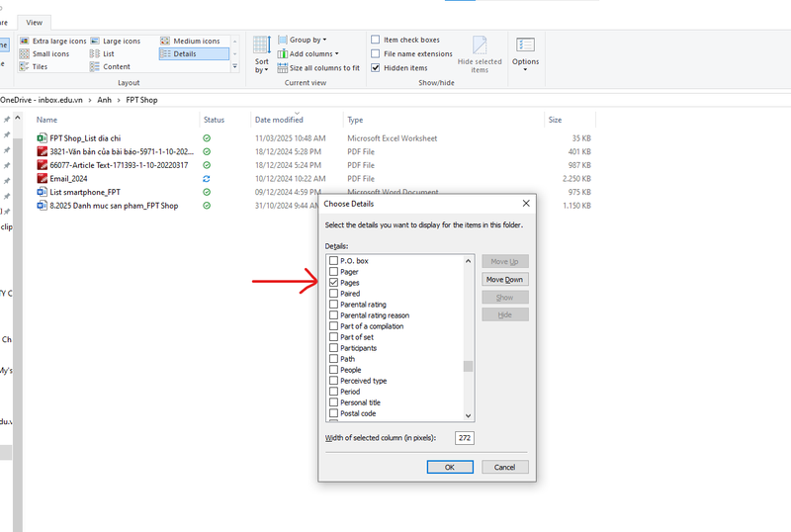Viewport: 791px width, 532px height.
Task: Expand the Anh breadcrumb chevron
Action: (x=119, y=100)
